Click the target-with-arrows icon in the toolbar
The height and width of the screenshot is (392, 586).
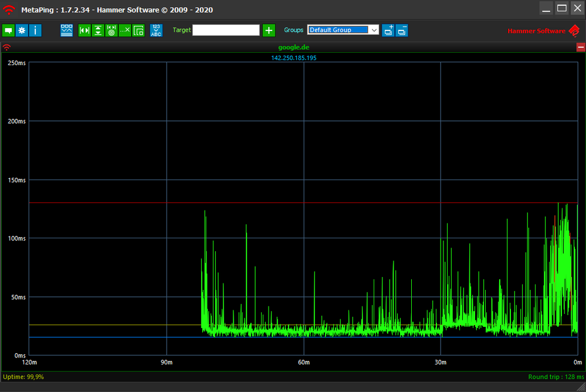pos(111,31)
